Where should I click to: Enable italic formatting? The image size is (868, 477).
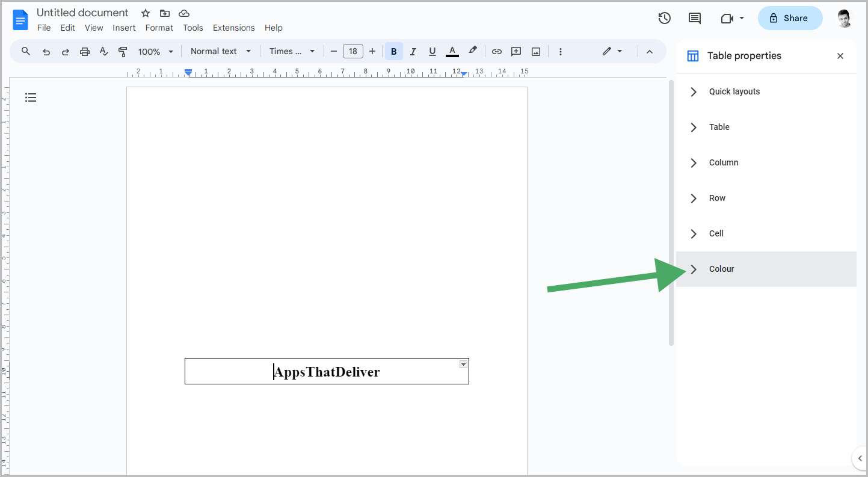click(413, 51)
